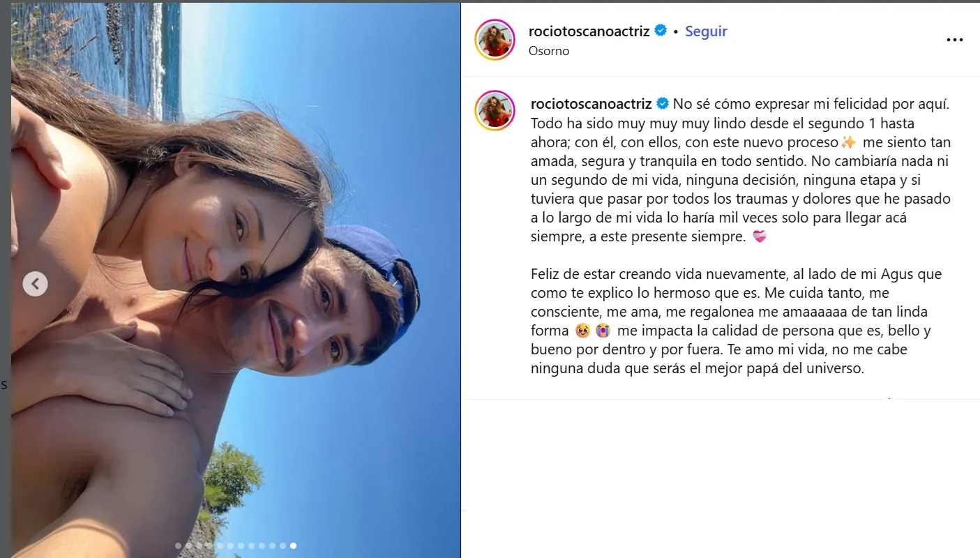Follow the account with the Seguir button
Screen dimensions: 980x558
[x=706, y=31]
